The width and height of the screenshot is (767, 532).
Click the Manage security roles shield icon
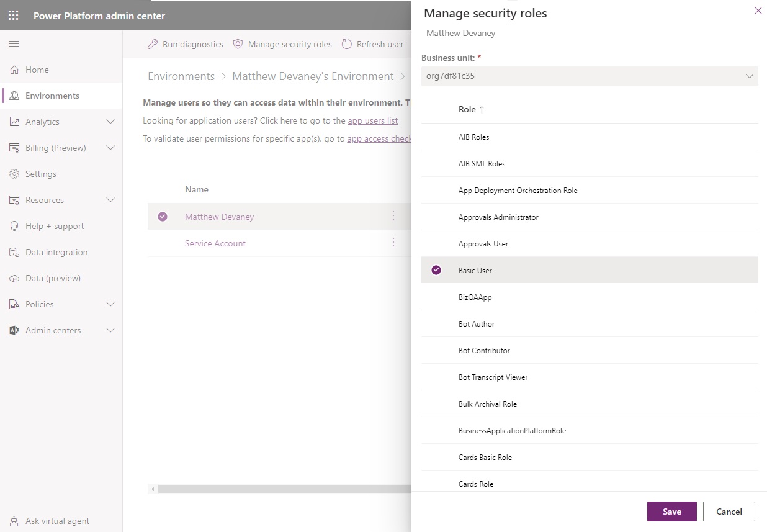point(238,45)
